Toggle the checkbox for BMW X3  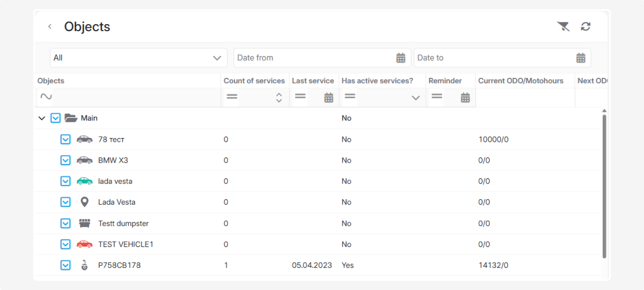click(x=65, y=160)
